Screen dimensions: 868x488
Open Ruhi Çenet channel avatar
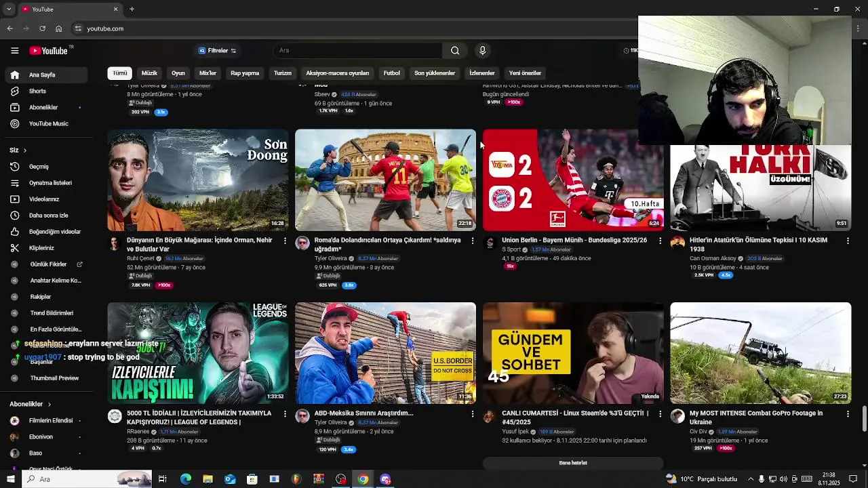[x=115, y=243]
